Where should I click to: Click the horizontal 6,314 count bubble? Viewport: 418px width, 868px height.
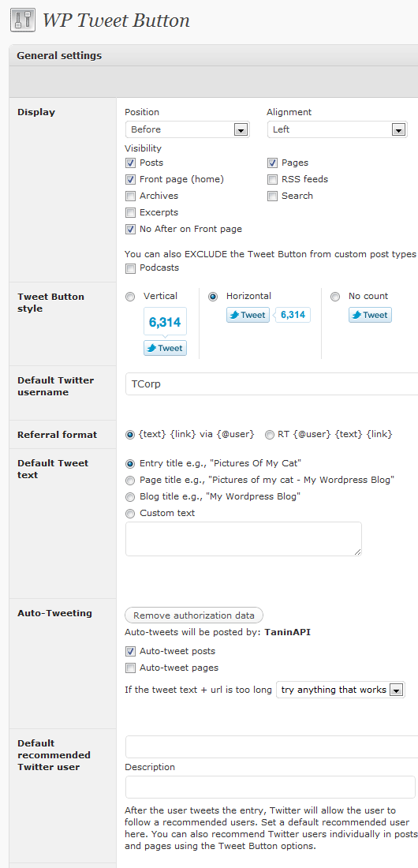[293, 315]
